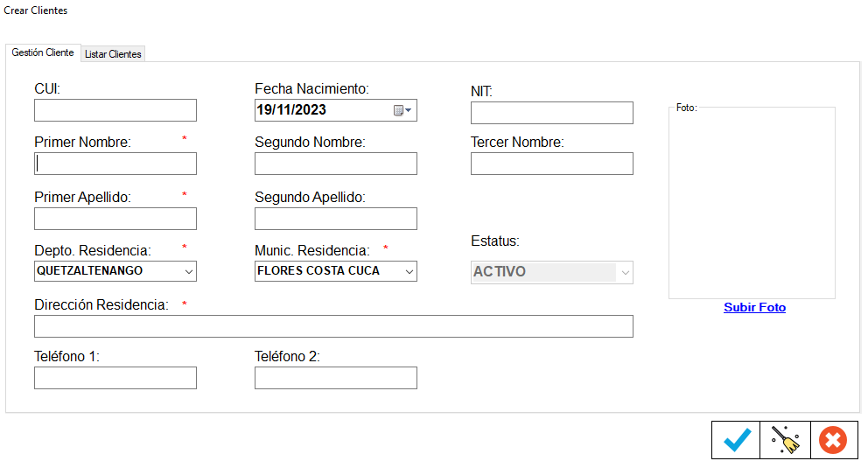Click the Subir Foto link

754,308
